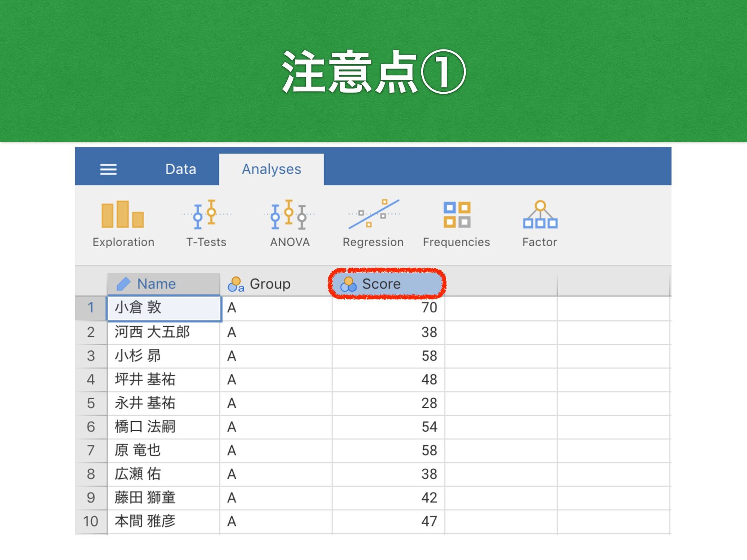Click the Group cell A for 藤田 獅童
747x560 pixels.
pyautogui.click(x=276, y=498)
